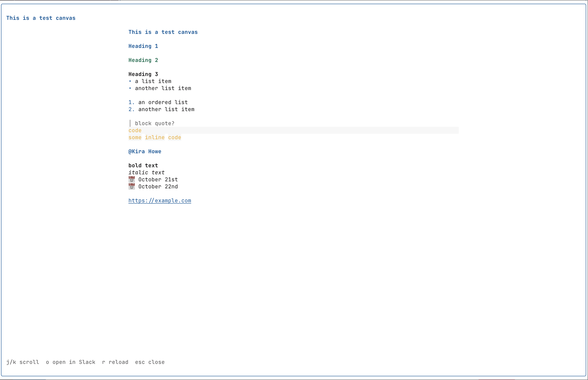
Task: Click the calendar icon beside October 22nd
Action: pos(132,186)
